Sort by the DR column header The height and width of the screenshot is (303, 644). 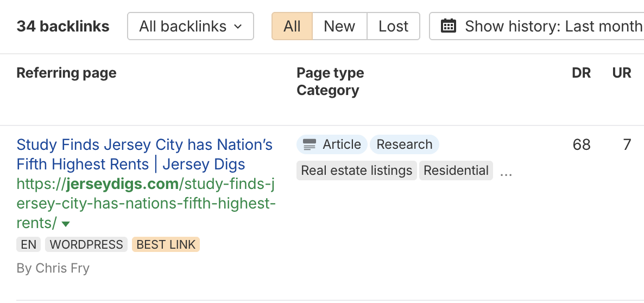pos(581,73)
